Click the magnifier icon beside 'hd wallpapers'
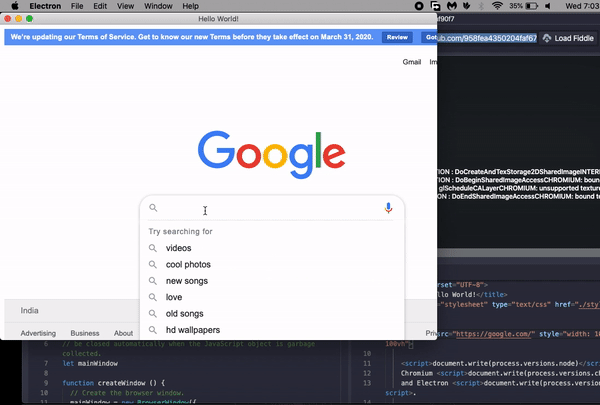 153,330
